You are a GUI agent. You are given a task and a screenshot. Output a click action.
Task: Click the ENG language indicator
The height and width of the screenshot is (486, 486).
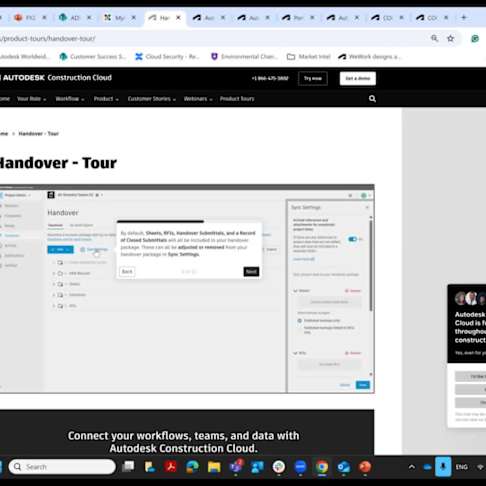point(462,467)
